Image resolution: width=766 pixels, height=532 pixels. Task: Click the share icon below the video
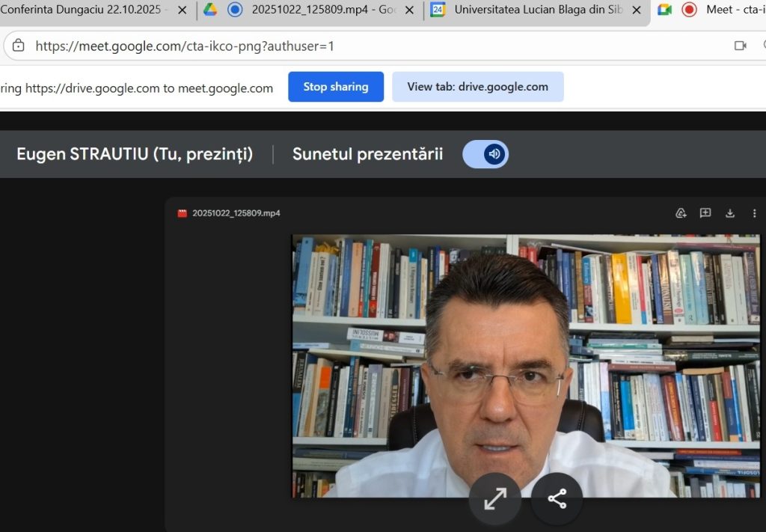point(557,499)
